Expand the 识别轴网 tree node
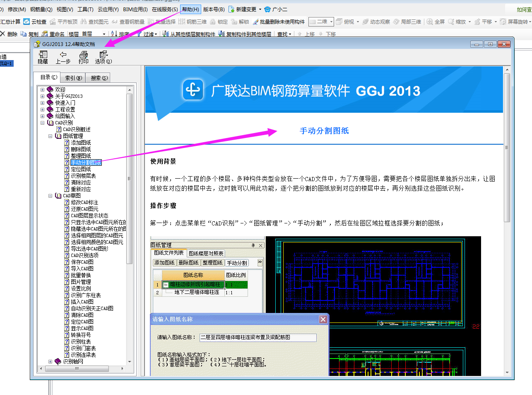Screen dimensions: 532x395 (50, 361)
